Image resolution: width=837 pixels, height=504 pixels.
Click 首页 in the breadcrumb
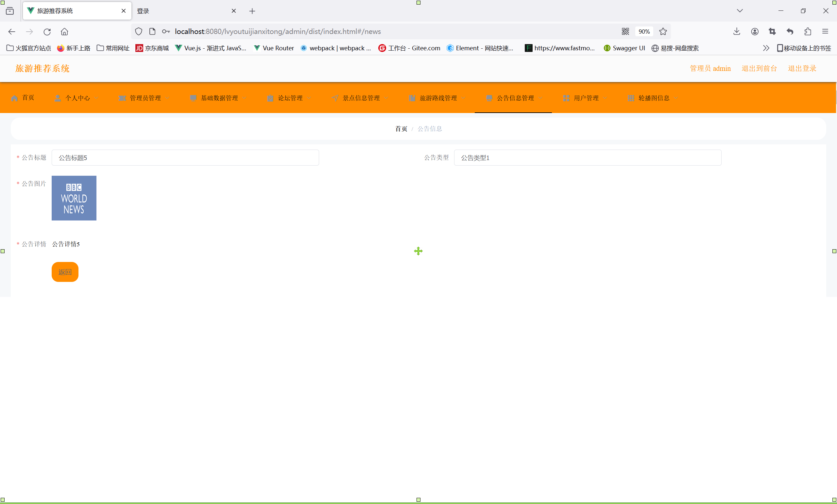click(401, 129)
